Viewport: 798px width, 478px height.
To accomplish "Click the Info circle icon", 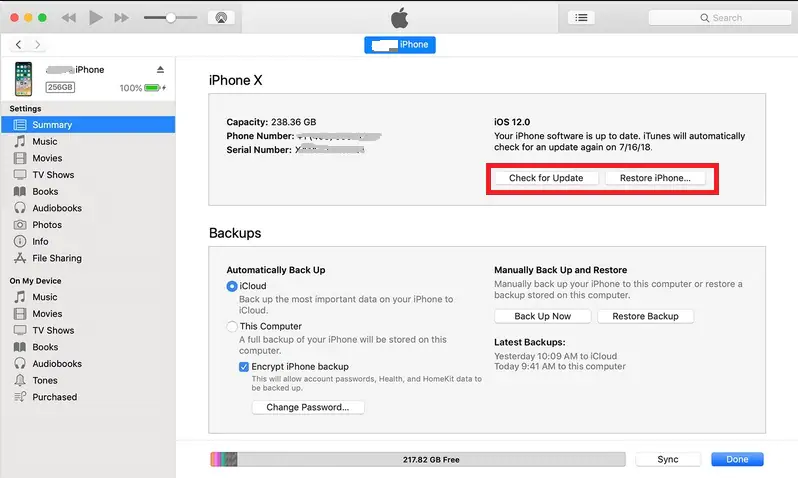I will 20,241.
